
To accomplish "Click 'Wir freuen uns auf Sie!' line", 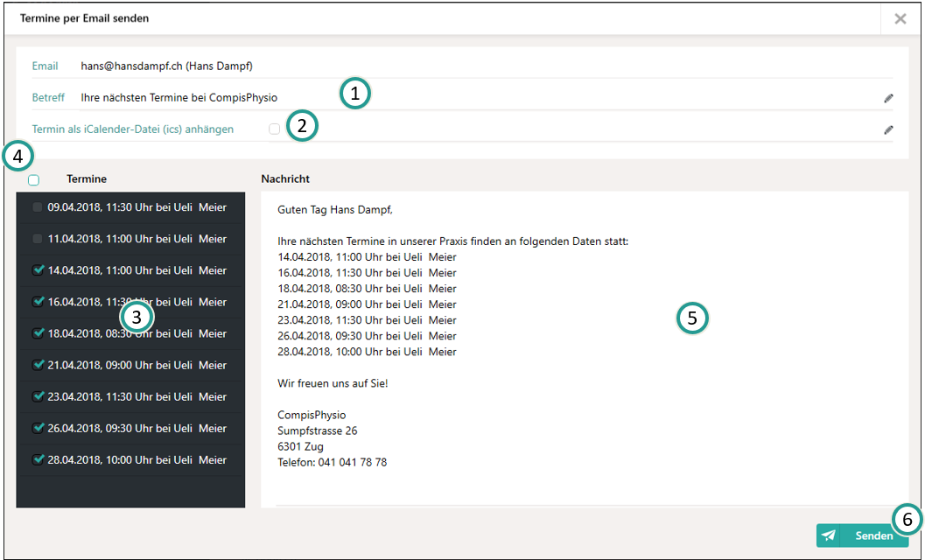I will point(333,383).
